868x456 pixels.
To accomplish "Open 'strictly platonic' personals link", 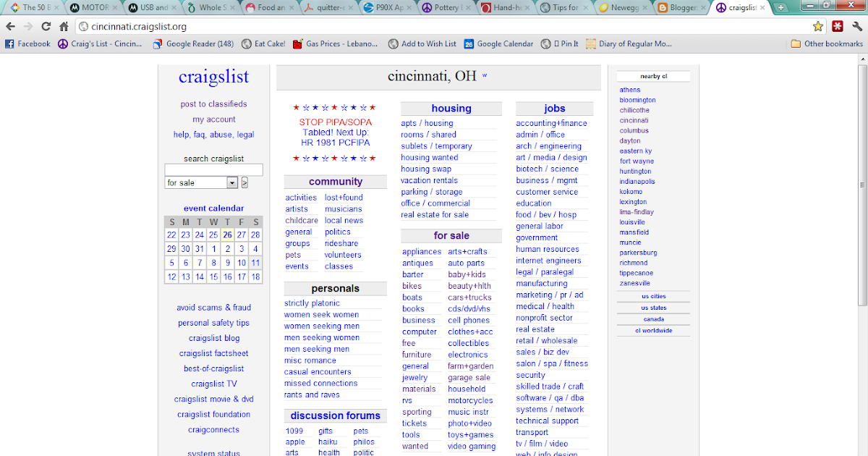I will (x=312, y=303).
